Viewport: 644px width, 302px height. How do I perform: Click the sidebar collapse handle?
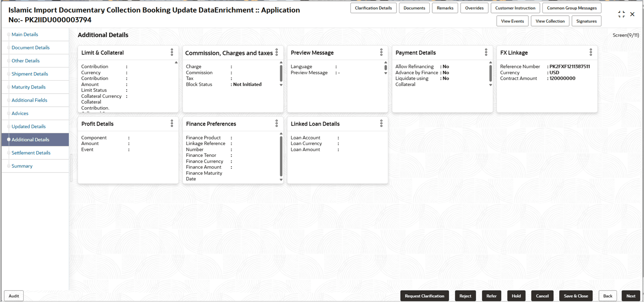point(71,168)
